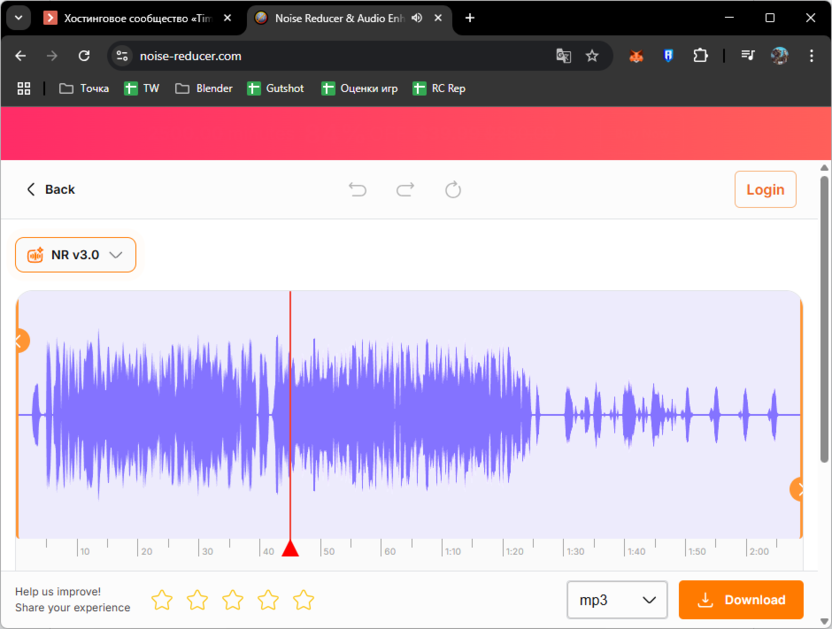
Task: Click the Login button
Action: pos(765,189)
